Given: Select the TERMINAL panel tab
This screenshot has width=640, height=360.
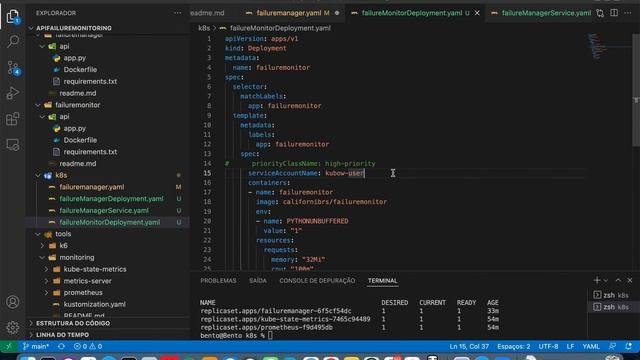Looking at the screenshot, I should pos(382,281).
